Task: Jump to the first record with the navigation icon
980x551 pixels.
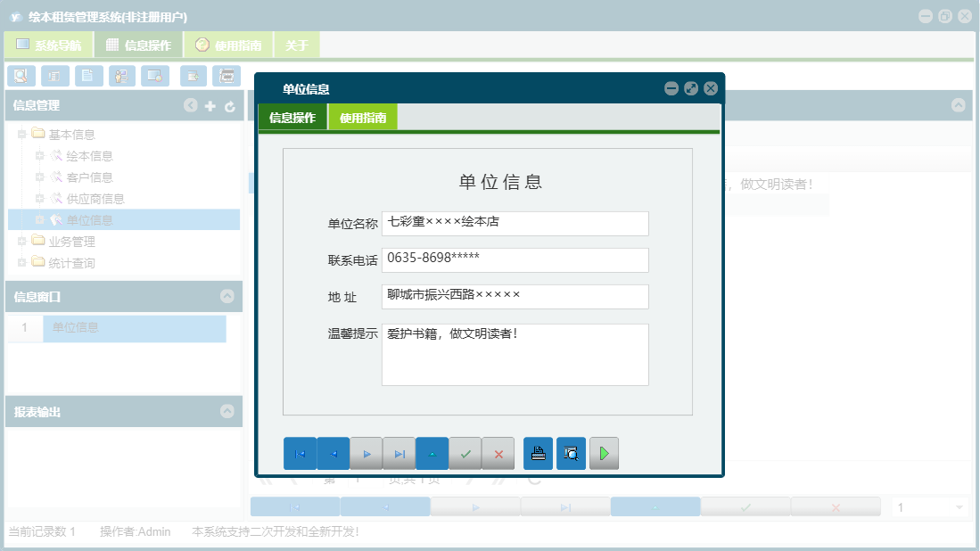Action: tap(301, 453)
